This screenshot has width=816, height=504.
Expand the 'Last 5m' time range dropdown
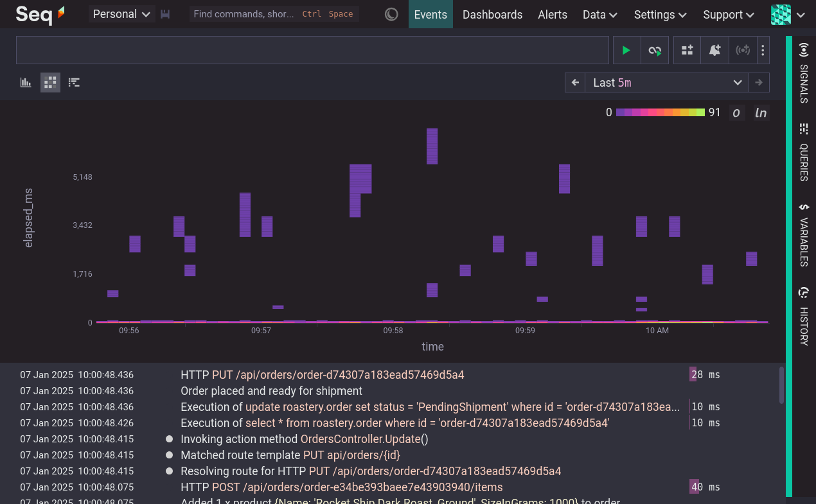(667, 82)
